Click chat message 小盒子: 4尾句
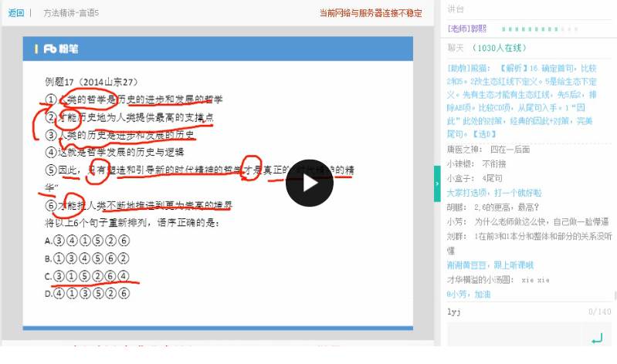The width and height of the screenshot is (617, 364). [474, 178]
